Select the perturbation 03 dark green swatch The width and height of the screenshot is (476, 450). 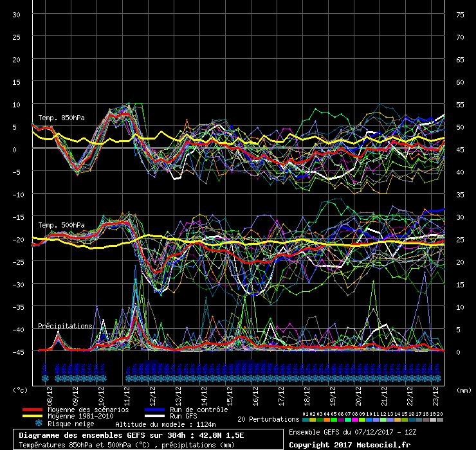(x=320, y=420)
